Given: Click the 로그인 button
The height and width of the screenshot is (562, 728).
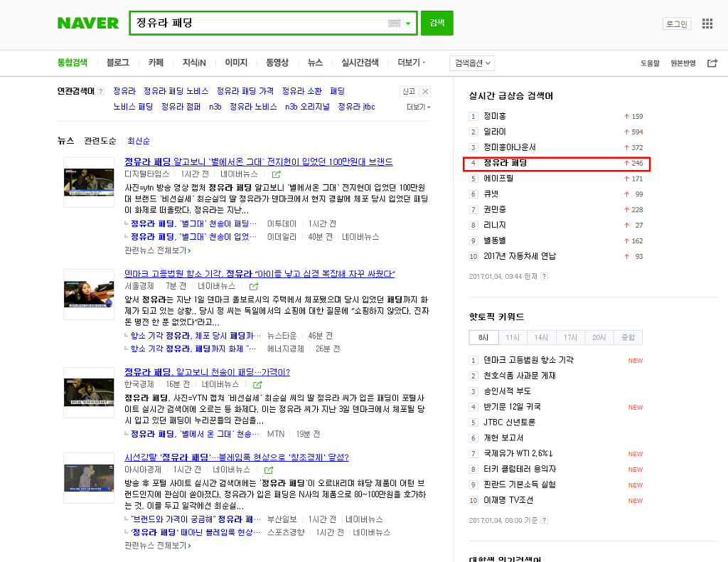Looking at the screenshot, I should (x=677, y=23).
